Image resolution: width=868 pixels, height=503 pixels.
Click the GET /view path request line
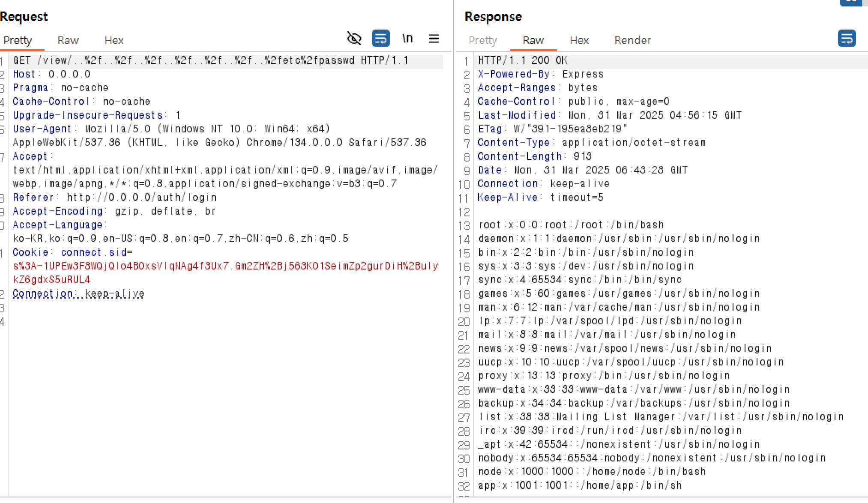coord(210,60)
